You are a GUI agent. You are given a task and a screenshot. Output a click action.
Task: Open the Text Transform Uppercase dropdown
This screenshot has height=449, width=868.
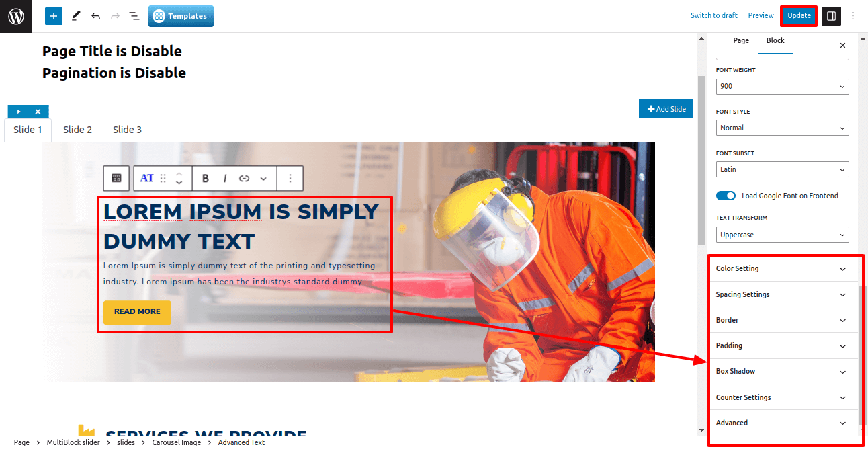pos(782,235)
